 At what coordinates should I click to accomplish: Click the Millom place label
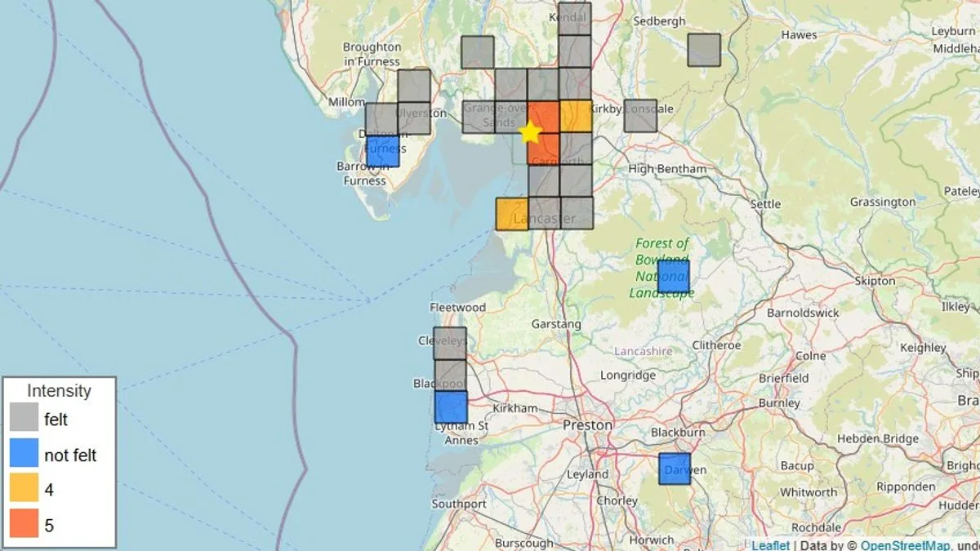click(346, 102)
